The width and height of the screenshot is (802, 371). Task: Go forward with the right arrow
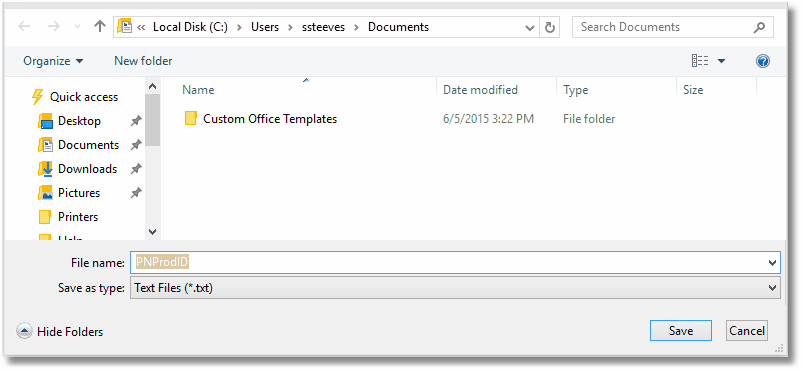coord(54,27)
